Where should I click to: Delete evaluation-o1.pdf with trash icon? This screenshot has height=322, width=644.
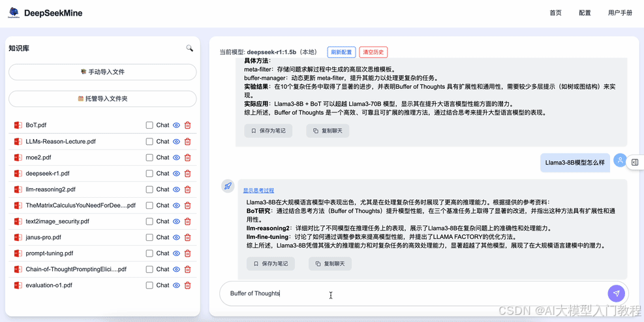coord(187,285)
